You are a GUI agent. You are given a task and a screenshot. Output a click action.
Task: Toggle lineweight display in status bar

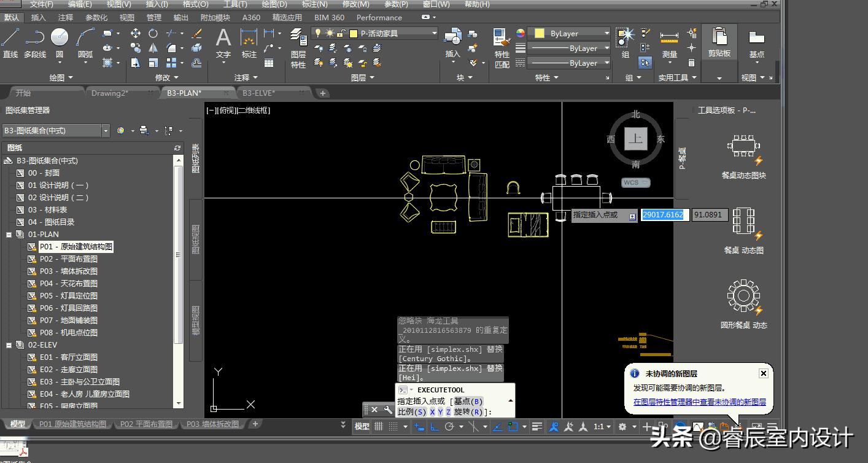point(537,427)
